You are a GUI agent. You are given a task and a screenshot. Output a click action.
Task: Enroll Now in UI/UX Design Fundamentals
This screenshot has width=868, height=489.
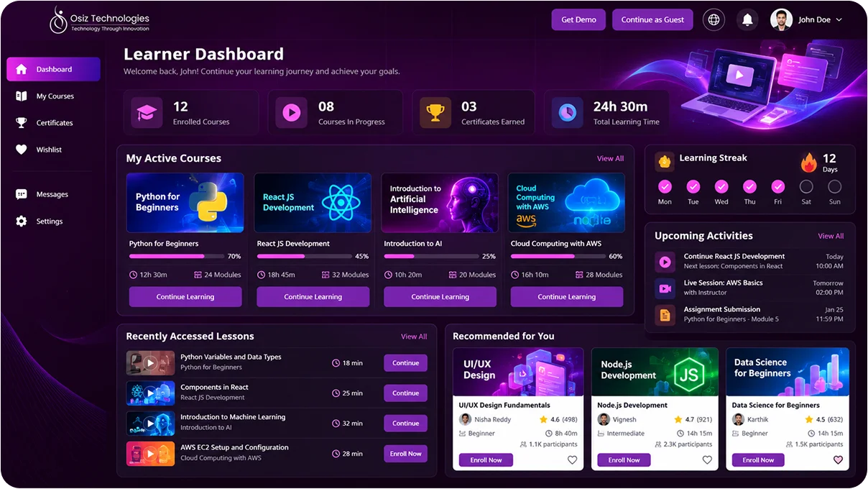pyautogui.click(x=486, y=460)
